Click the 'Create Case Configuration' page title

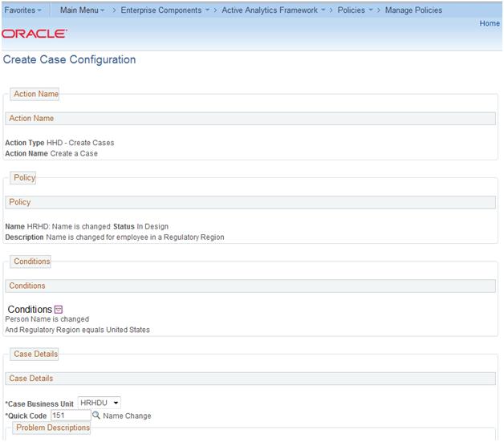[70, 59]
